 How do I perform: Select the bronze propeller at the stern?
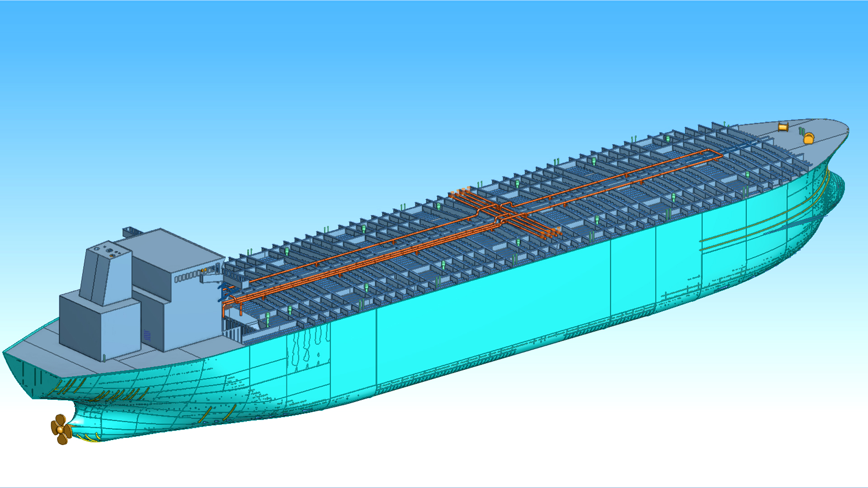pos(61,429)
